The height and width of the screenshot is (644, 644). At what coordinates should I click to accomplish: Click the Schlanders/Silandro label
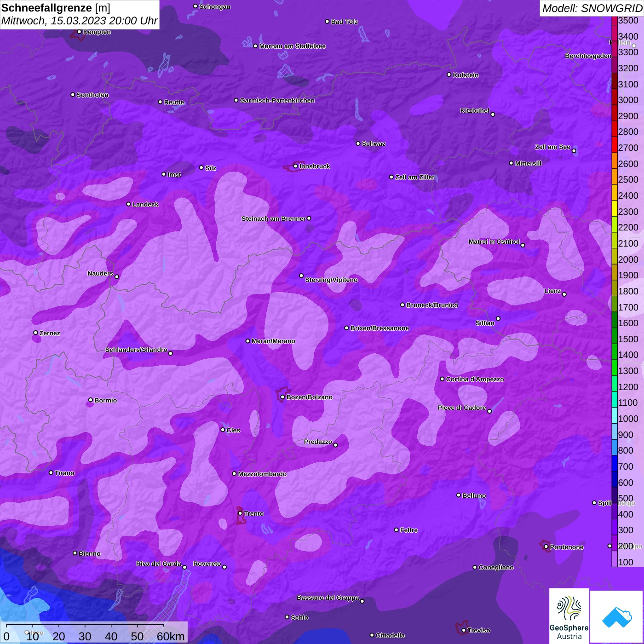click(136, 350)
